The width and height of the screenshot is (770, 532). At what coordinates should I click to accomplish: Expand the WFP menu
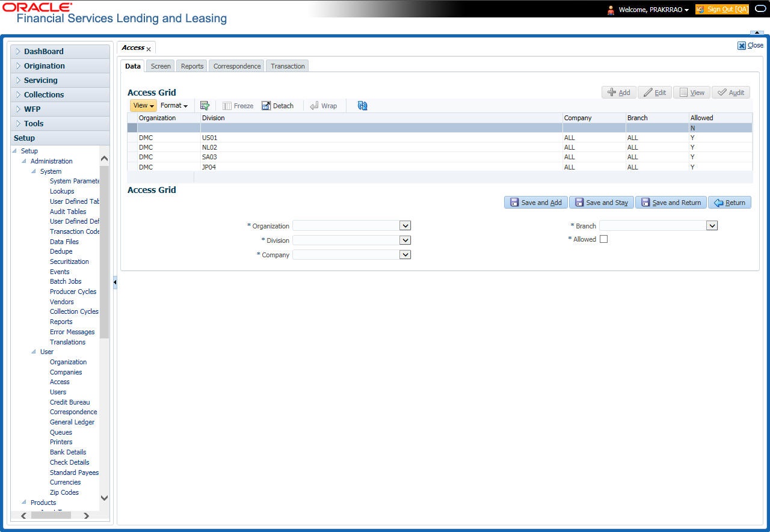(60, 109)
